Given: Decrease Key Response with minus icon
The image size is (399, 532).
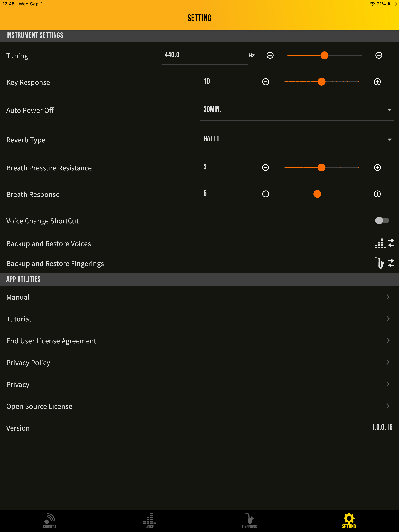Looking at the screenshot, I should (x=266, y=82).
